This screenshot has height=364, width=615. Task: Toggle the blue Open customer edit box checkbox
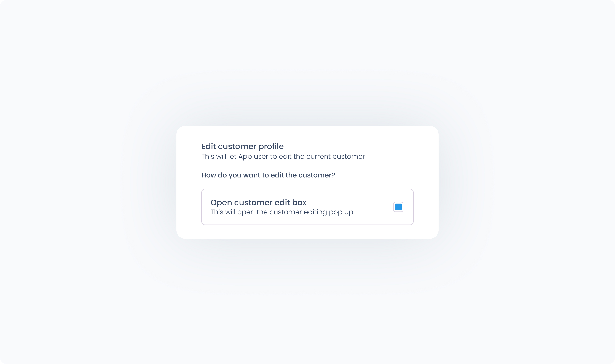tap(398, 207)
